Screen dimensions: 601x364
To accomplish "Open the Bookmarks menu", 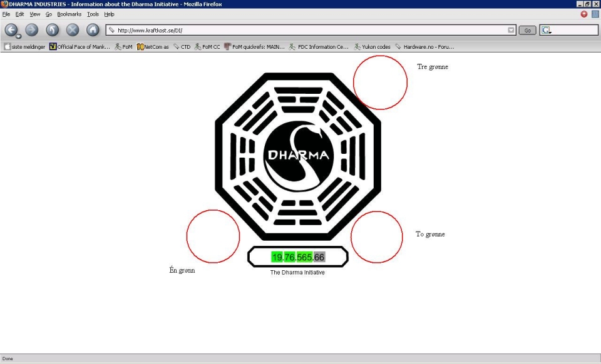I will (x=69, y=14).
